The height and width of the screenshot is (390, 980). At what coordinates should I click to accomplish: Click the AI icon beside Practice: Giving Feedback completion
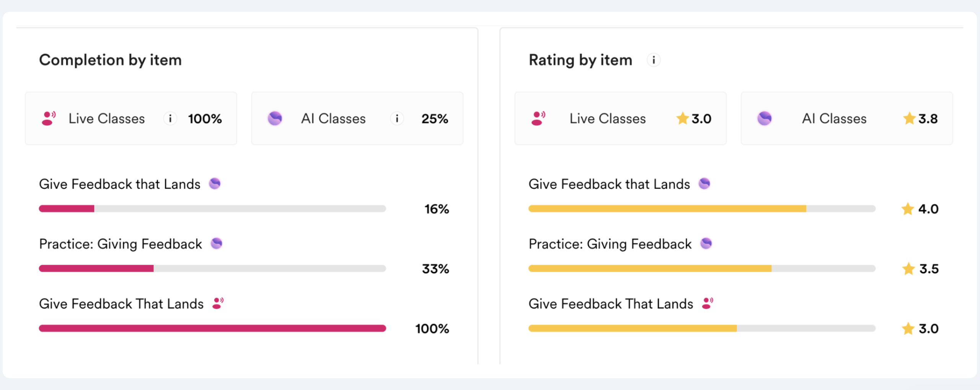tap(217, 244)
